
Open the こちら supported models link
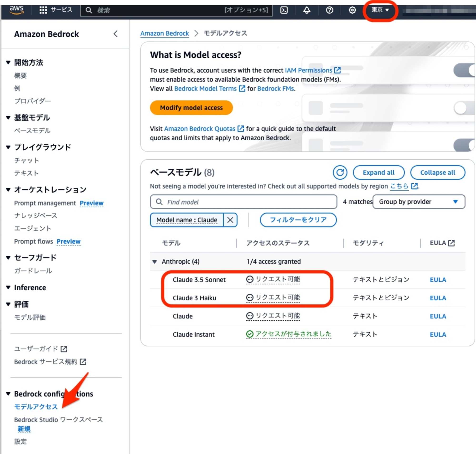pyautogui.click(x=399, y=186)
